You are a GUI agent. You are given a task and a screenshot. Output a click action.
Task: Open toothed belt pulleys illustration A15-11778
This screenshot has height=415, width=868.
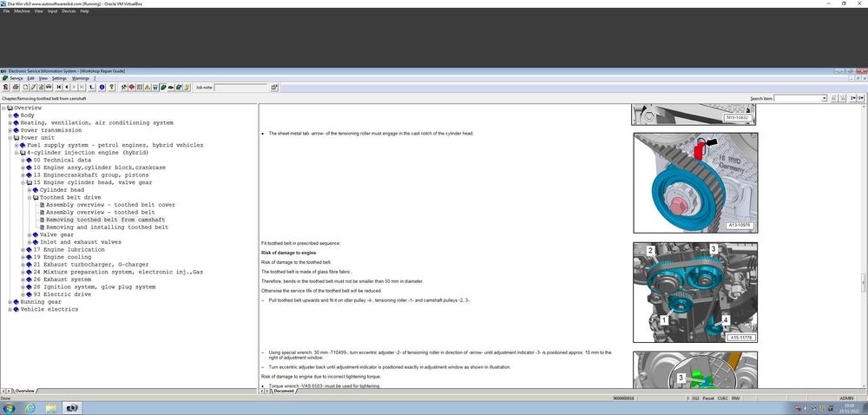click(695, 293)
